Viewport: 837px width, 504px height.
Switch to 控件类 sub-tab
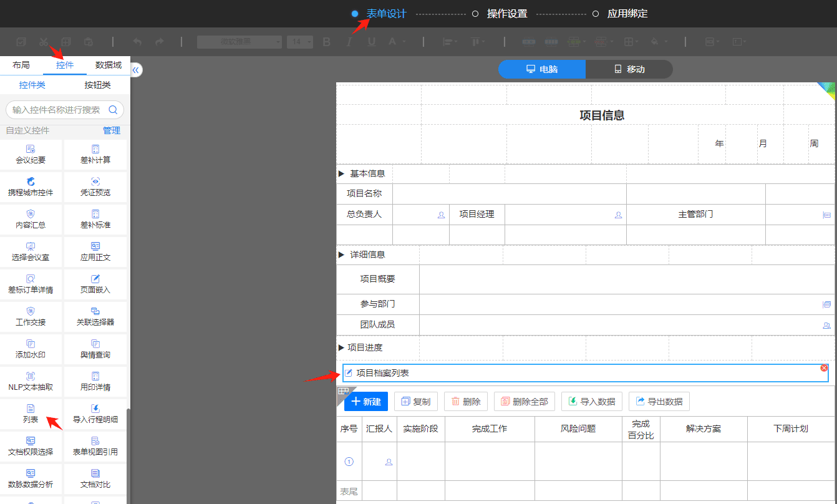click(32, 85)
